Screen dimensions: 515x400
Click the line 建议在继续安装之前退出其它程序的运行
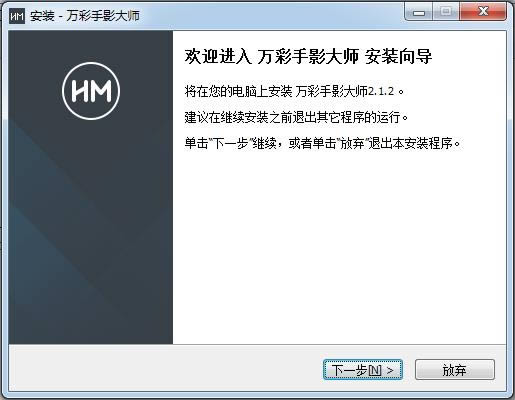296,117
